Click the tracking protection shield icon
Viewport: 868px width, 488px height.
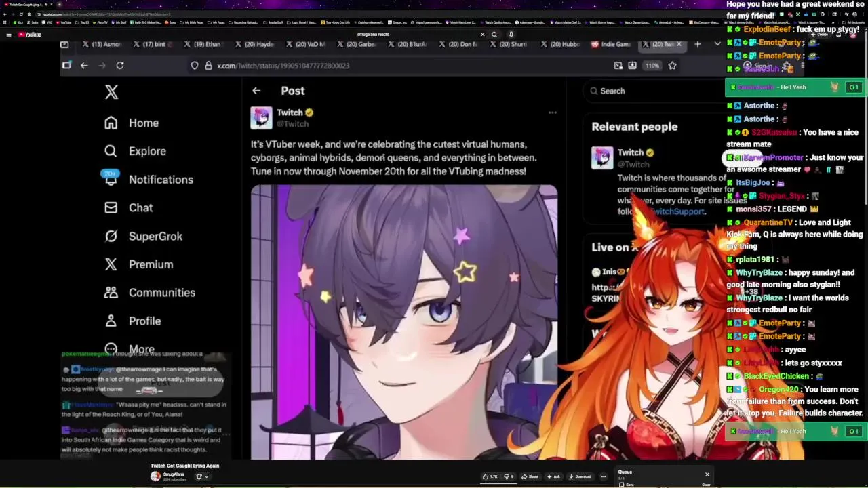195,66
